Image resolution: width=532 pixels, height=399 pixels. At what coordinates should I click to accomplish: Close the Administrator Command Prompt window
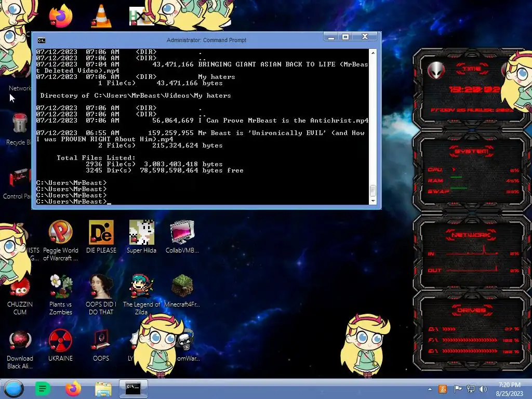pyautogui.click(x=365, y=37)
